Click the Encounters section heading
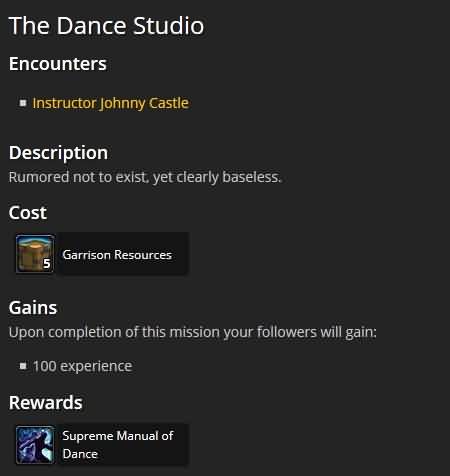 point(58,64)
